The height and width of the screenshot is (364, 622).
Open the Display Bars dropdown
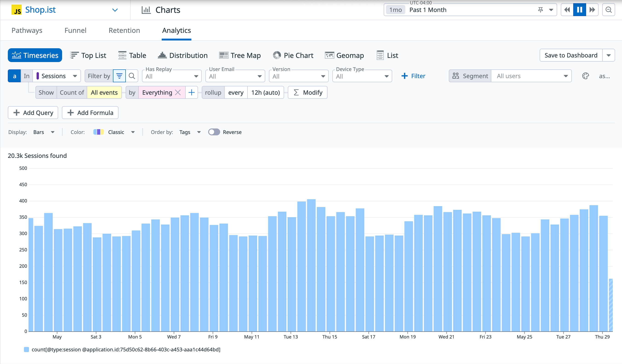click(44, 132)
